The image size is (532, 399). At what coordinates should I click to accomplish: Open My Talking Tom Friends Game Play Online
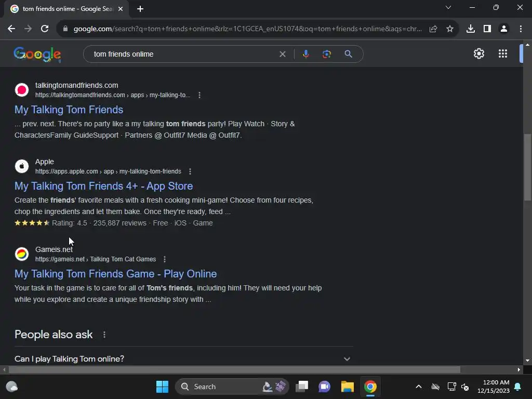pyautogui.click(x=116, y=274)
